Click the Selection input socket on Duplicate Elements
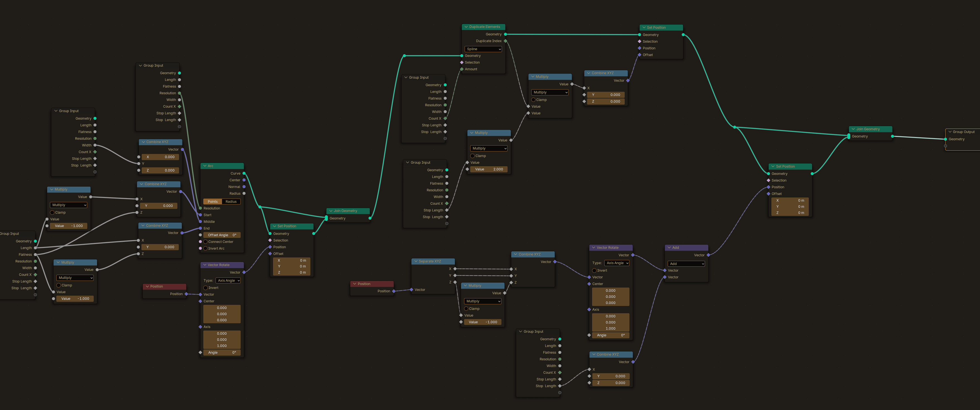Image resolution: width=980 pixels, height=410 pixels. tap(462, 62)
